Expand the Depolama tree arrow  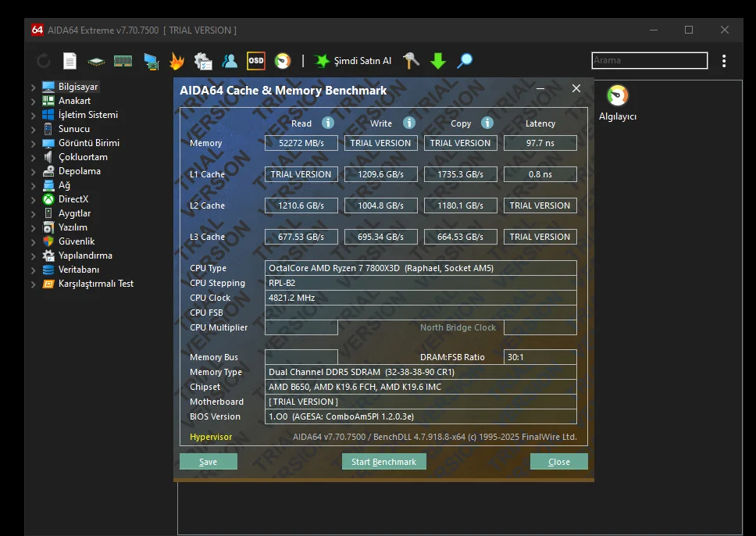pos(33,172)
